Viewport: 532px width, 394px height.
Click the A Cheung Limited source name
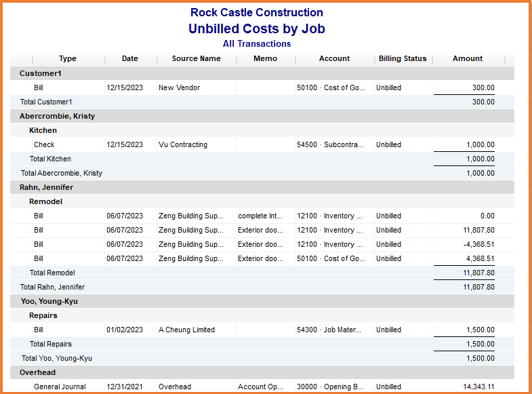(186, 330)
